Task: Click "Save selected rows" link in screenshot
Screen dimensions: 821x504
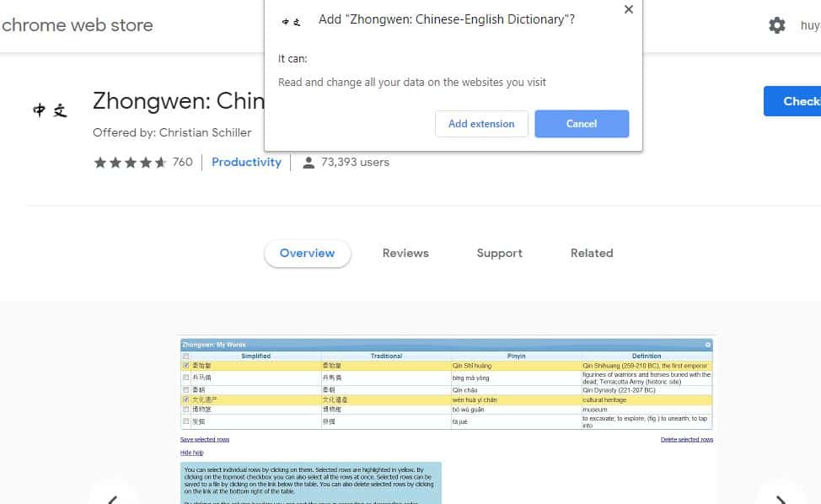Action: [205, 440]
